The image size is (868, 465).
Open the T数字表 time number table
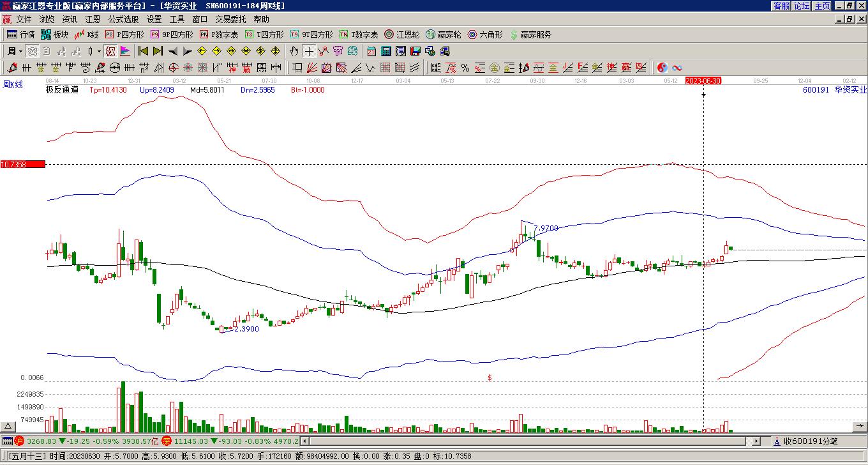(359, 34)
